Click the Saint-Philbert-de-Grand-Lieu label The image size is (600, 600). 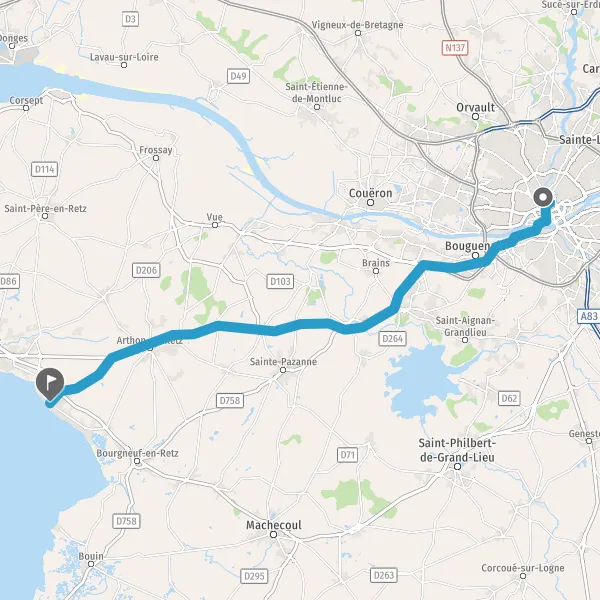pyautogui.click(x=457, y=450)
